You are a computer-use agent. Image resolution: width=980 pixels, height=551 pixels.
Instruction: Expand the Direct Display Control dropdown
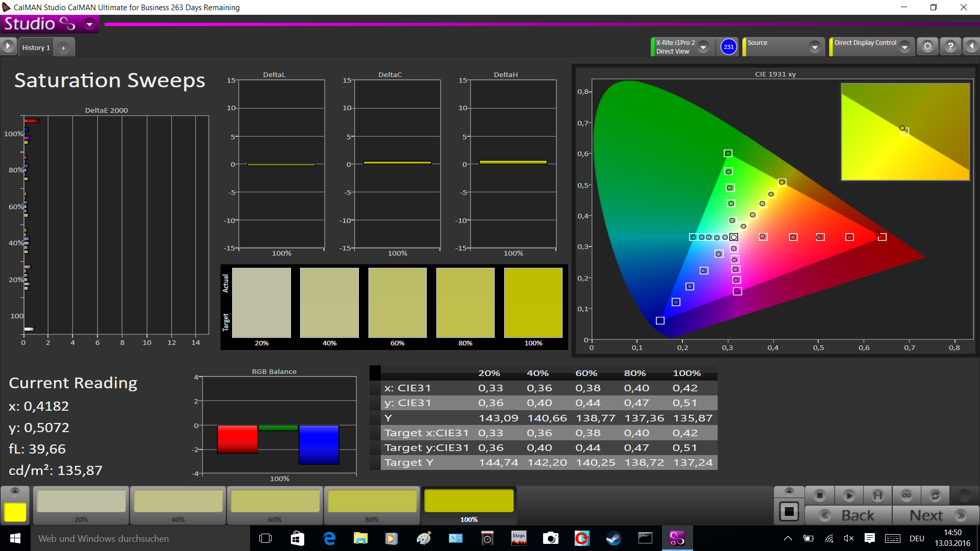(x=904, y=47)
